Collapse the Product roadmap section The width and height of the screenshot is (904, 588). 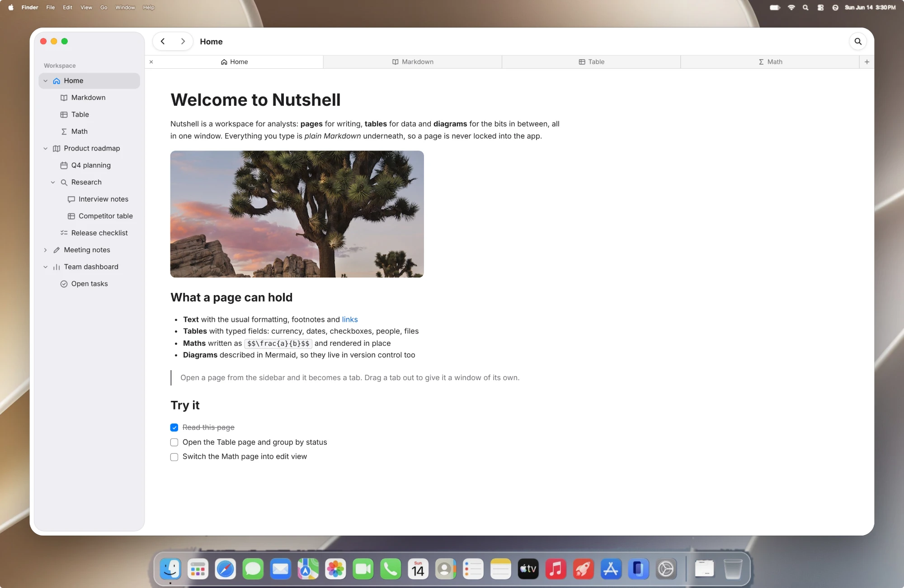click(45, 149)
